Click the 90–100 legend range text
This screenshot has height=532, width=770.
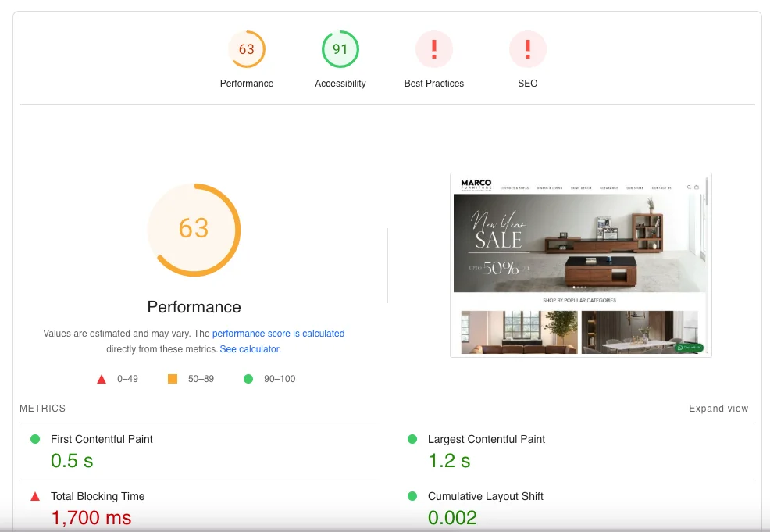(280, 379)
